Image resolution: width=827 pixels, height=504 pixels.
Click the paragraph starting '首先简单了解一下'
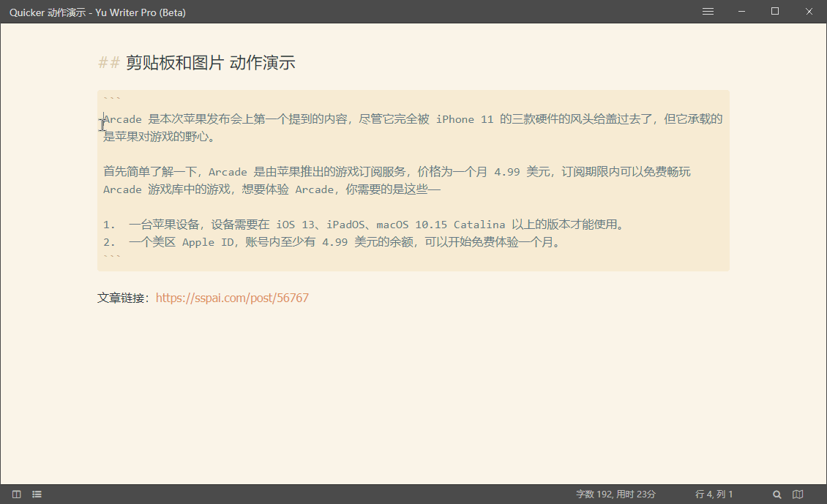point(397,172)
